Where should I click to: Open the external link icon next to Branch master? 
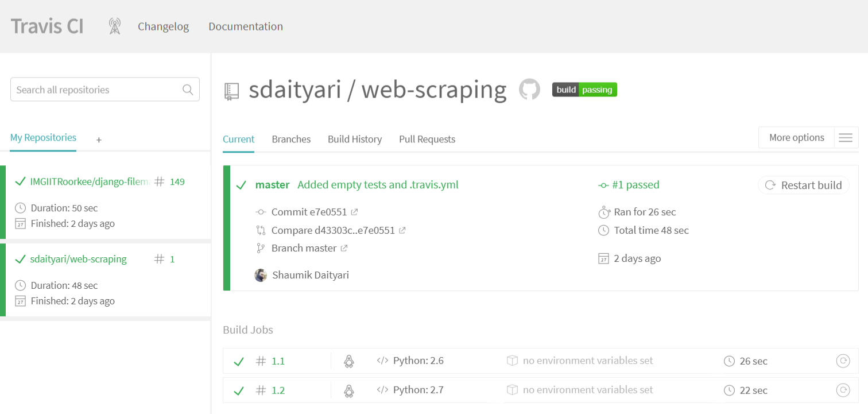click(x=344, y=247)
